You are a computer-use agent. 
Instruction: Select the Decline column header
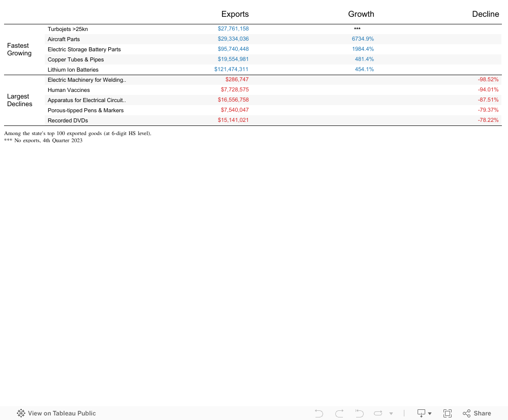[485, 14]
